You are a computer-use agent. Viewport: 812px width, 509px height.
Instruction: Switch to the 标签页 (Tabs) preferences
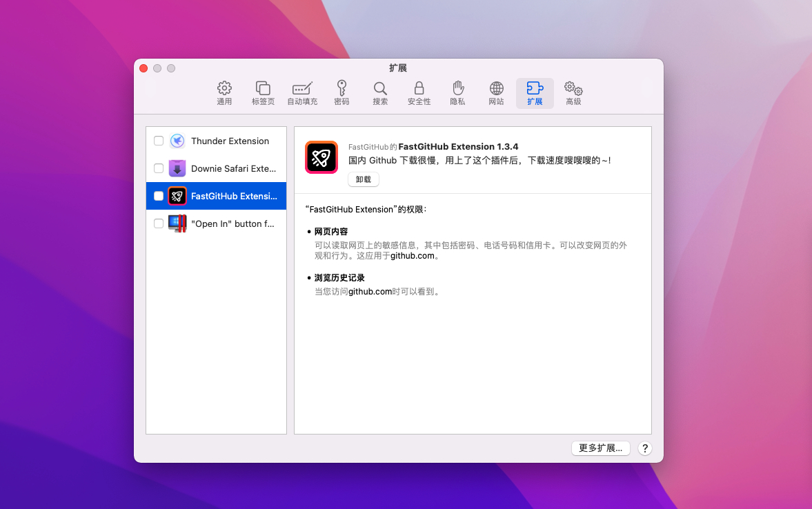point(263,93)
